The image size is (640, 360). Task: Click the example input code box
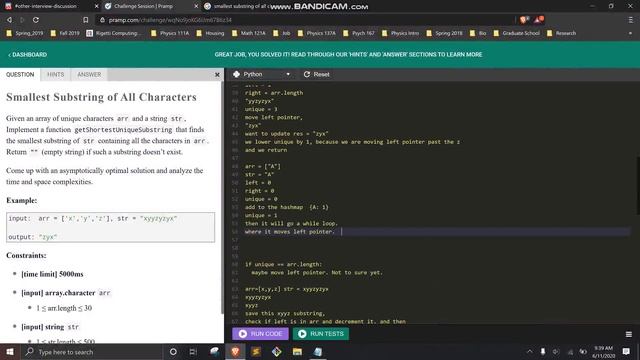click(110, 227)
